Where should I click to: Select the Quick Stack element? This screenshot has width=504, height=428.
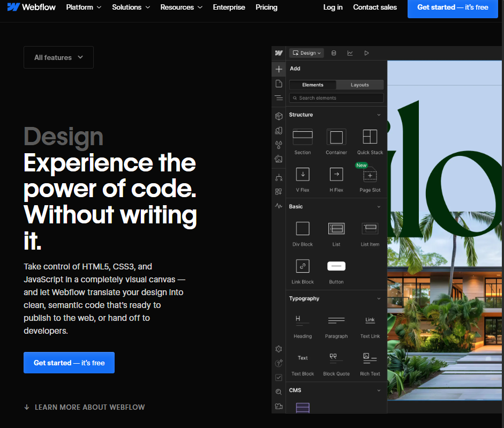(370, 142)
